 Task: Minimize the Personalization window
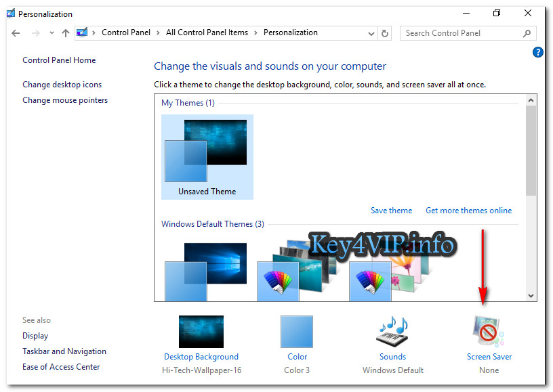point(466,14)
